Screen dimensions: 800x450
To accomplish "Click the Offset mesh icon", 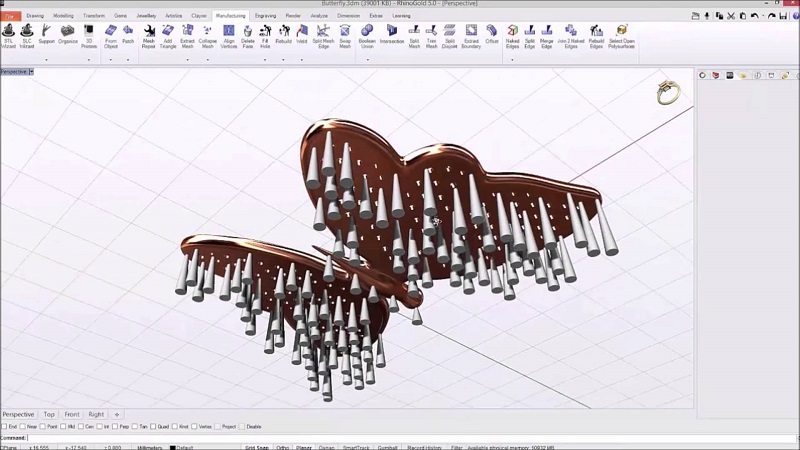I will coord(492,35).
